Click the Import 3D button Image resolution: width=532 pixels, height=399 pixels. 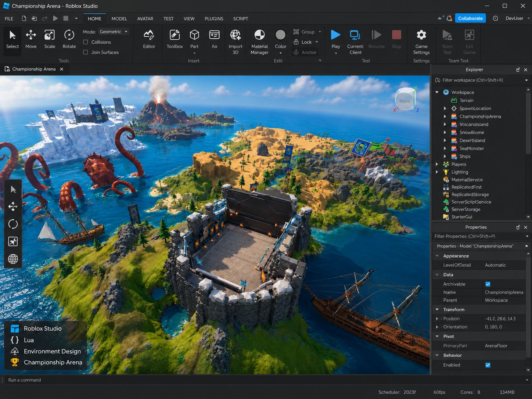coord(236,42)
